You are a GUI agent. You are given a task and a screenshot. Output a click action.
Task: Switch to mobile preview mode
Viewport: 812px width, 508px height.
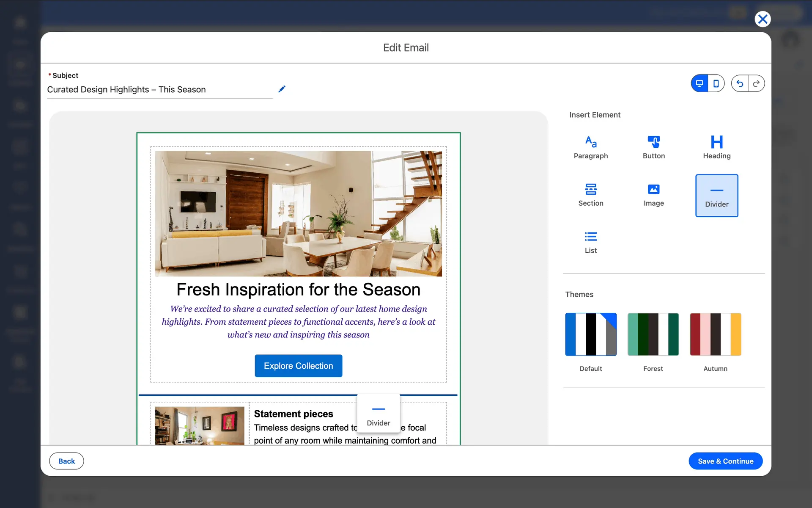point(716,83)
